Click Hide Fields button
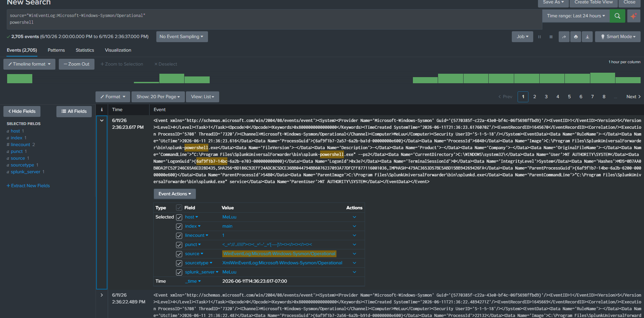This screenshot has height=318, width=644. click(x=22, y=111)
